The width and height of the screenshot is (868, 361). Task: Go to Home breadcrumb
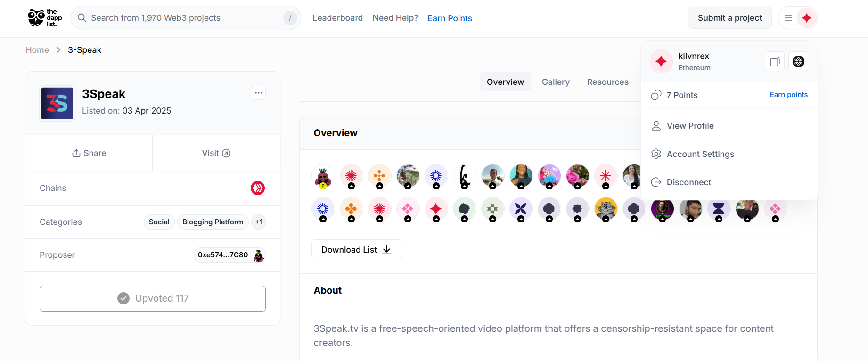[x=37, y=50]
